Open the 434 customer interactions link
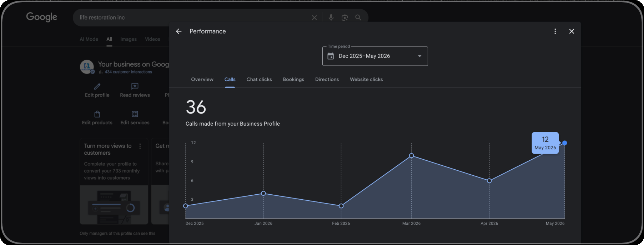Image resolution: width=644 pixels, height=245 pixels. pyautogui.click(x=128, y=72)
